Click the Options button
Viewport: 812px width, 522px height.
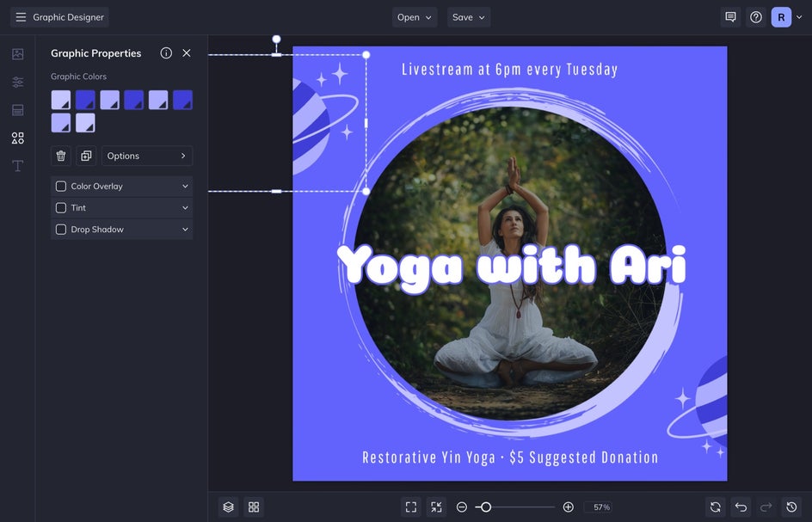point(147,156)
